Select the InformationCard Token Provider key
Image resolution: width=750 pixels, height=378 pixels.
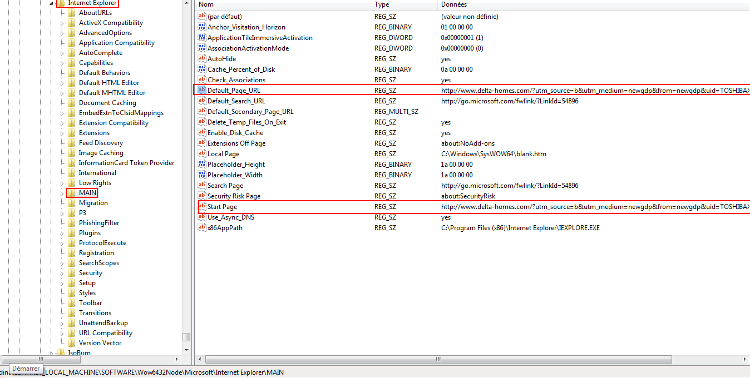coord(126,163)
